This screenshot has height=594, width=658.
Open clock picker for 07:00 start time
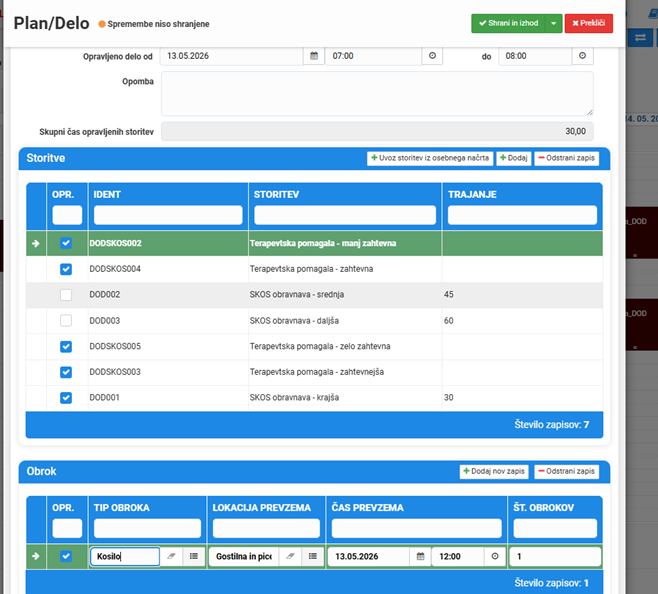[432, 56]
